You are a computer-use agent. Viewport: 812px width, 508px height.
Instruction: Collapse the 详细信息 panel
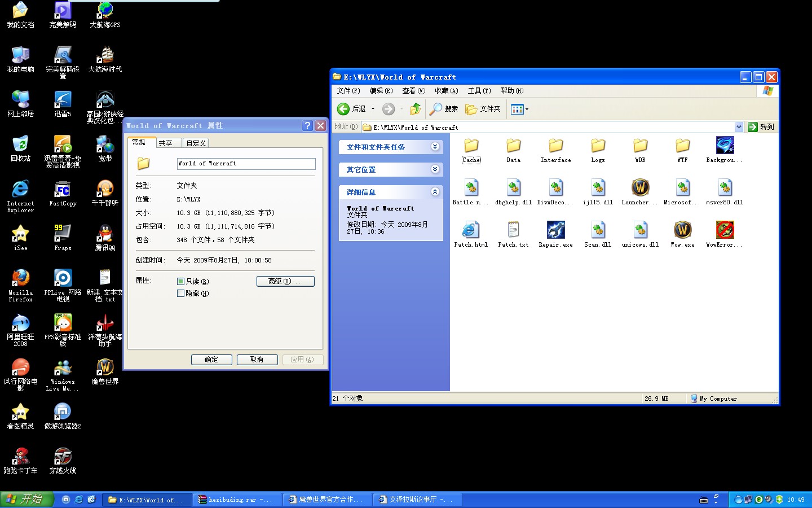[x=435, y=192]
